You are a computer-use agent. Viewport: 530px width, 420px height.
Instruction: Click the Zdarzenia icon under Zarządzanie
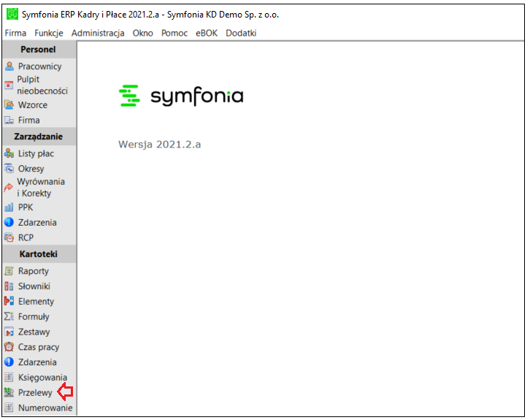pos(9,223)
